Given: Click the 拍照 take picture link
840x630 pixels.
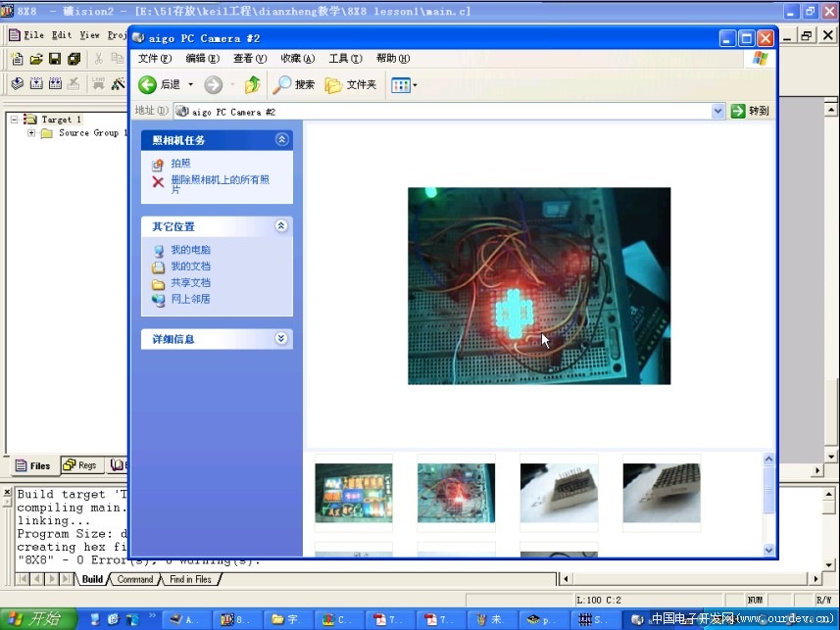Looking at the screenshot, I should pos(180,164).
